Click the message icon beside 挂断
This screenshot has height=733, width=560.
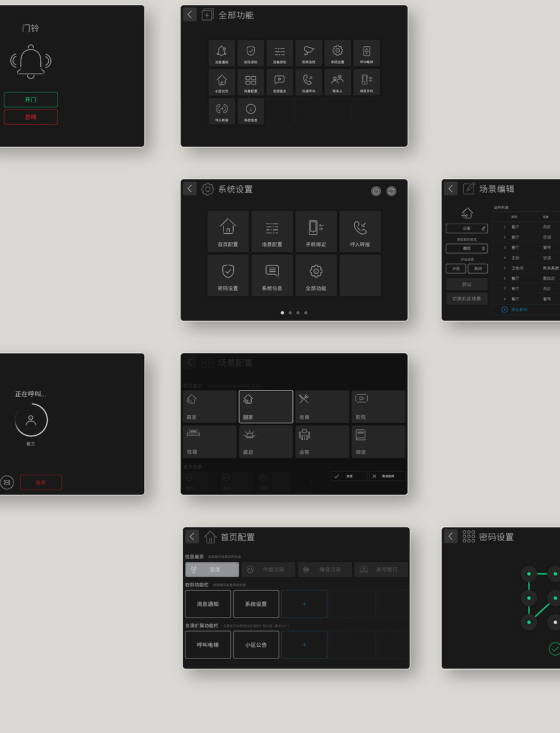click(x=7, y=482)
